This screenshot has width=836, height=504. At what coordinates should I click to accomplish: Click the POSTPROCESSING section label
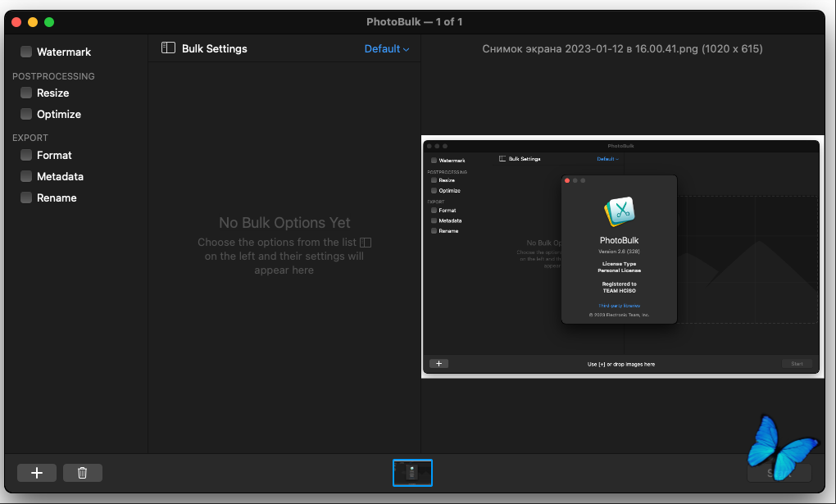pos(53,76)
